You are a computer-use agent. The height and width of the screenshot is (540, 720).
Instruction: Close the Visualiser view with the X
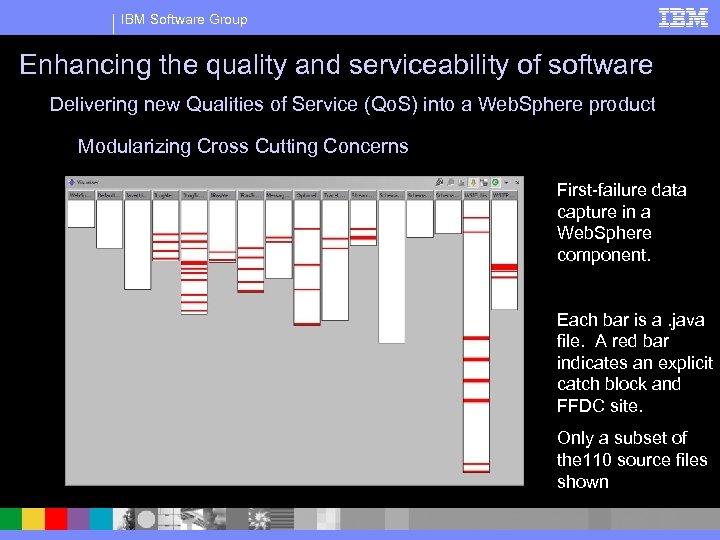517,183
